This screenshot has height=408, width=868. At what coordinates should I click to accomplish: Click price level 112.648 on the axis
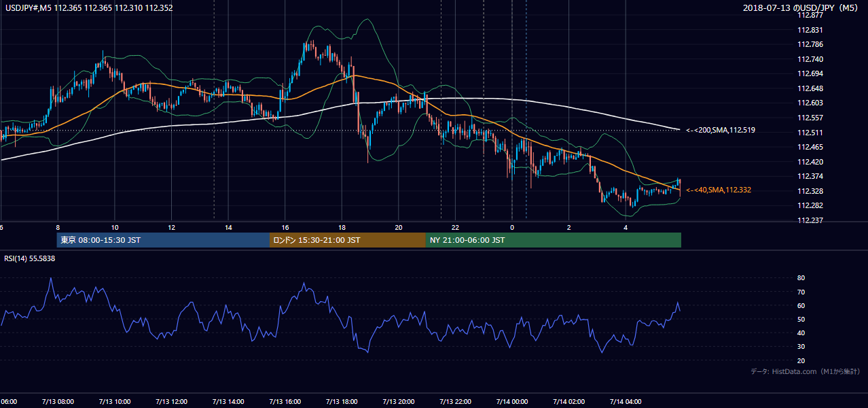(810, 88)
